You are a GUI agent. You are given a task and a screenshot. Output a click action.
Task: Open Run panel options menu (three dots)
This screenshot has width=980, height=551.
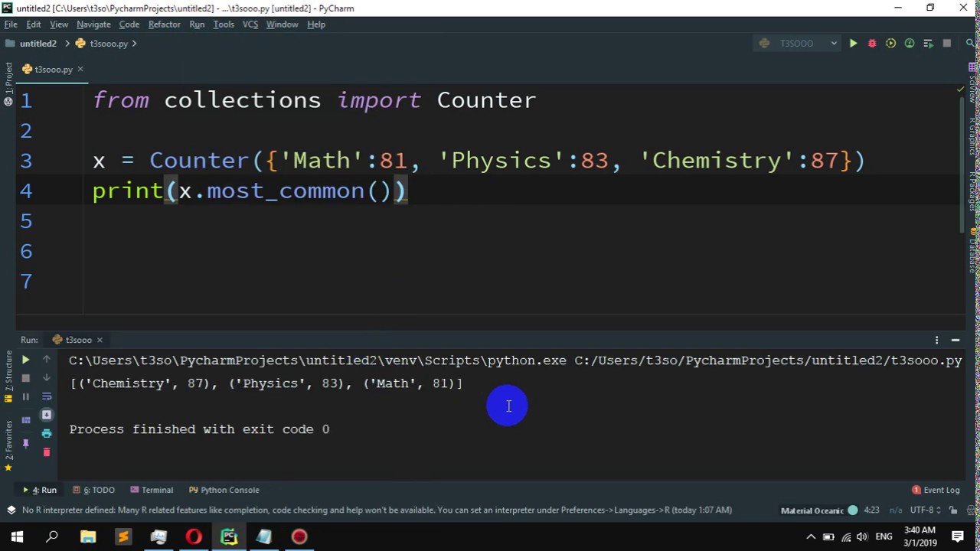tap(936, 340)
